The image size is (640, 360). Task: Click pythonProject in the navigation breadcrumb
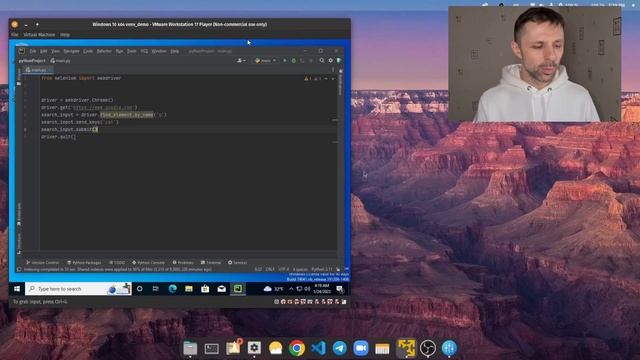32,60
